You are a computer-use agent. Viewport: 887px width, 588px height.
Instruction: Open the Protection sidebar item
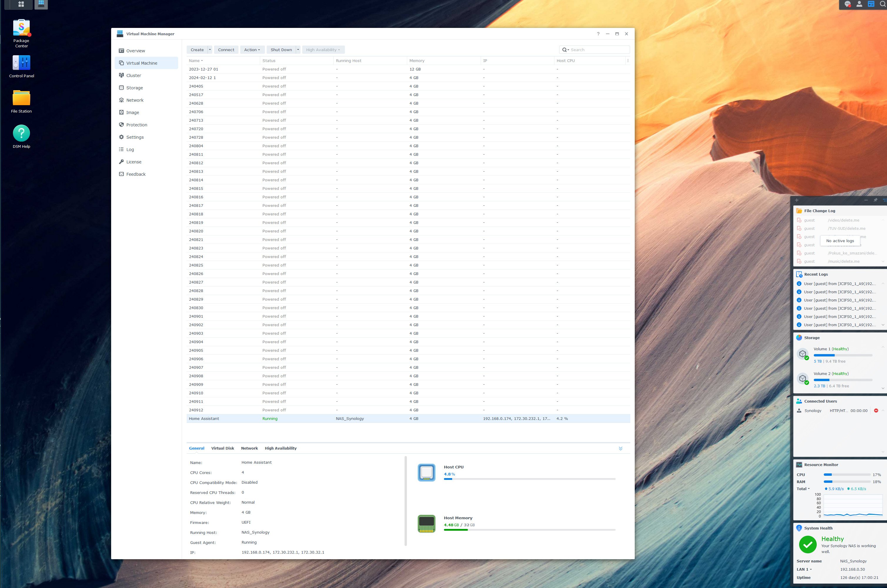coord(137,125)
